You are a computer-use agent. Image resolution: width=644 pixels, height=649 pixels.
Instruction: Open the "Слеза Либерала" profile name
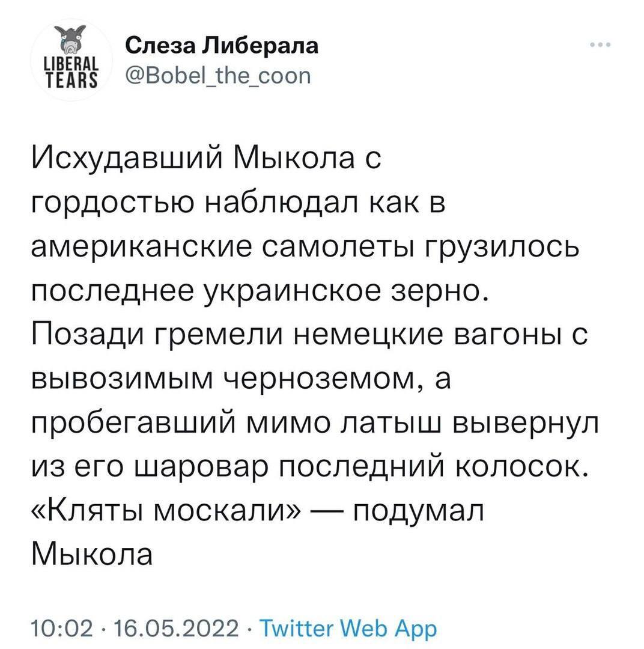pos(222,44)
